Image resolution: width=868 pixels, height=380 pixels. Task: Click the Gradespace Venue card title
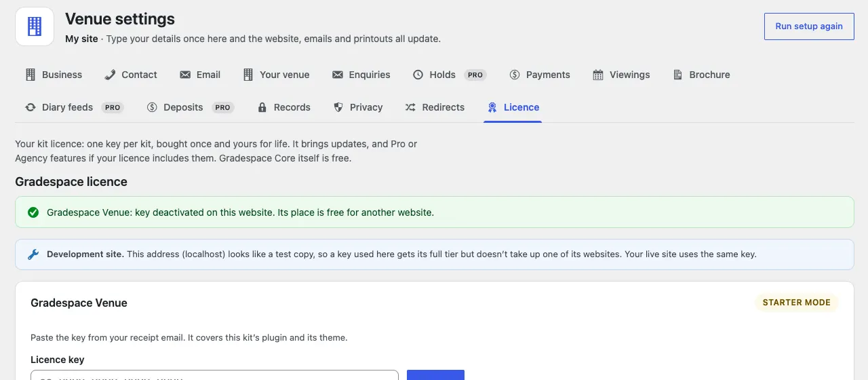pos(79,303)
